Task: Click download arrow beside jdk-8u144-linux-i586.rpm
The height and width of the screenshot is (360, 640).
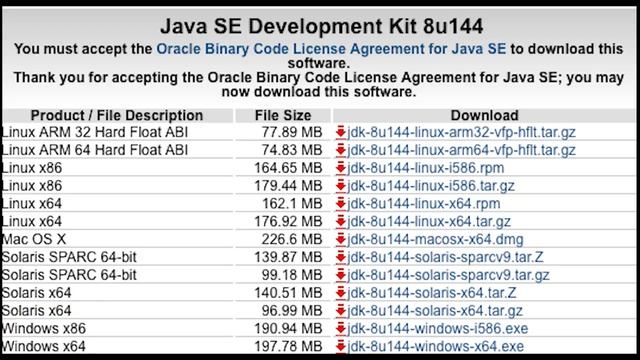Action: tap(341, 168)
